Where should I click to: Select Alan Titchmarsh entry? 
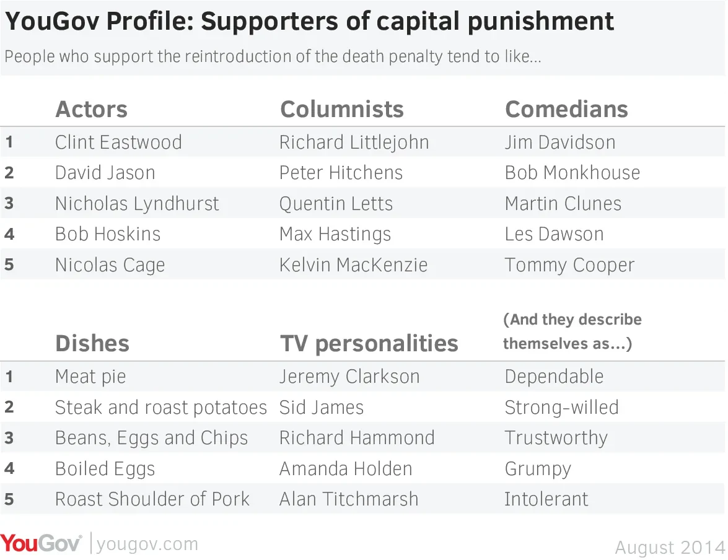pos(349,499)
